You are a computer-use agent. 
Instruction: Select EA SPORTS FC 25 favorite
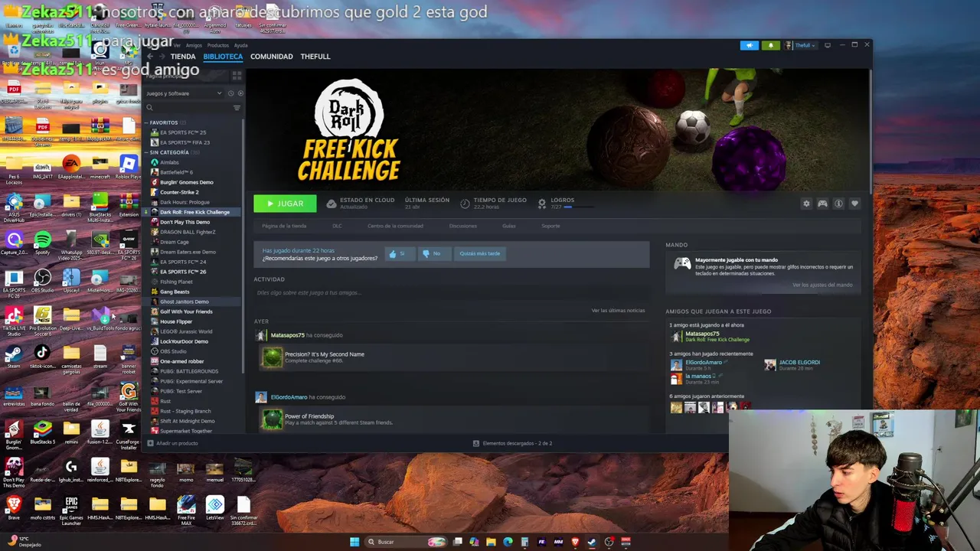click(x=184, y=132)
